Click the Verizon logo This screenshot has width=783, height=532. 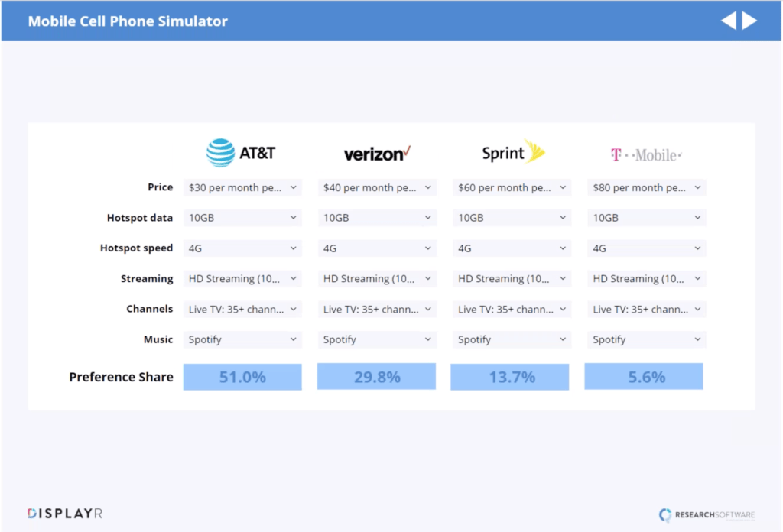(377, 154)
